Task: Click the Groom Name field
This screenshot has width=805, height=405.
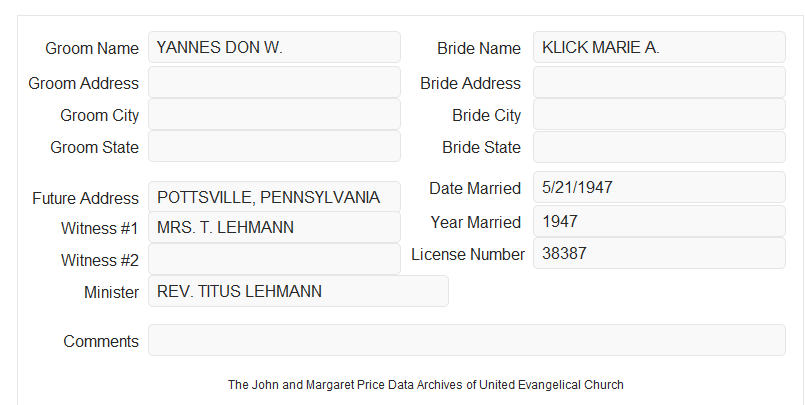Action: coord(274,47)
